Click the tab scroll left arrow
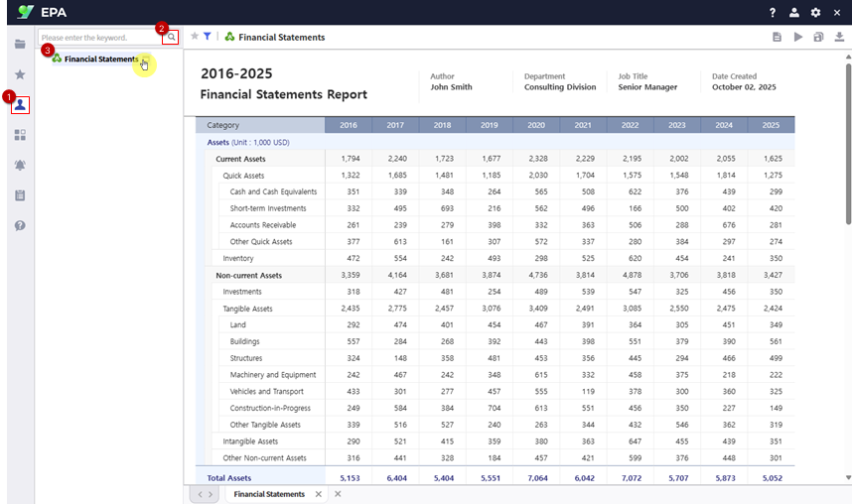The width and height of the screenshot is (852, 504). click(200, 494)
